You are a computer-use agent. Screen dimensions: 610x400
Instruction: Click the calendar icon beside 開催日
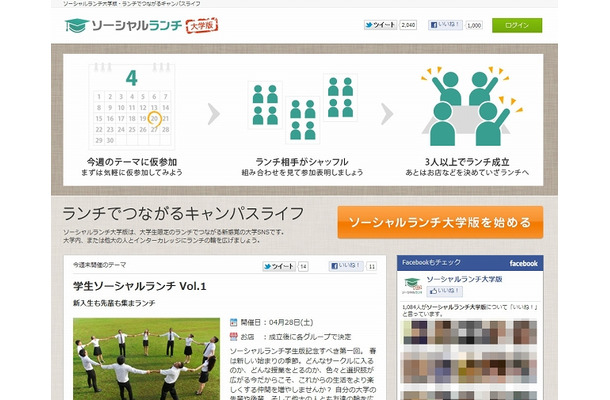[233, 322]
